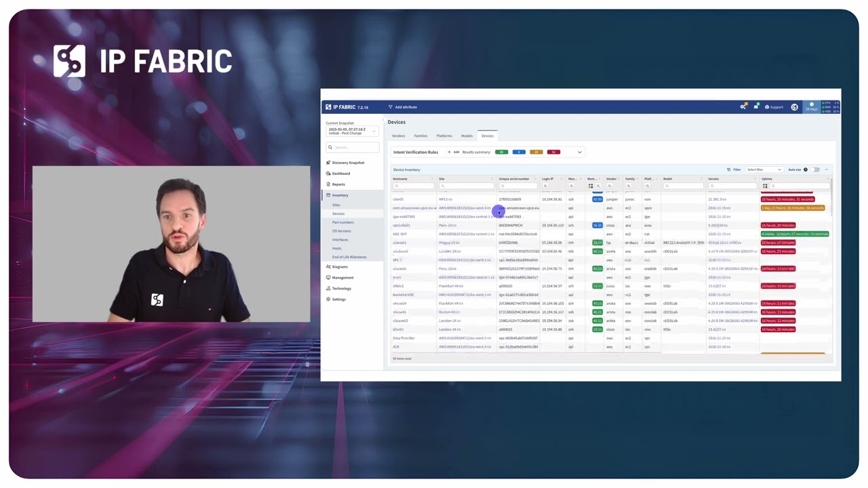Select the Devices tab
868x488 pixels.
pos(488,136)
